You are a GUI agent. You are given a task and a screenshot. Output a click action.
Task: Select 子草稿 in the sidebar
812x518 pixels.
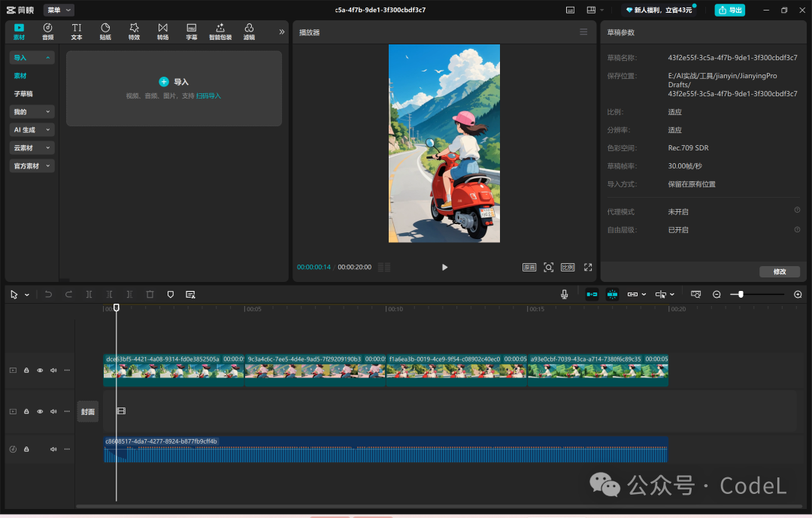click(x=23, y=94)
